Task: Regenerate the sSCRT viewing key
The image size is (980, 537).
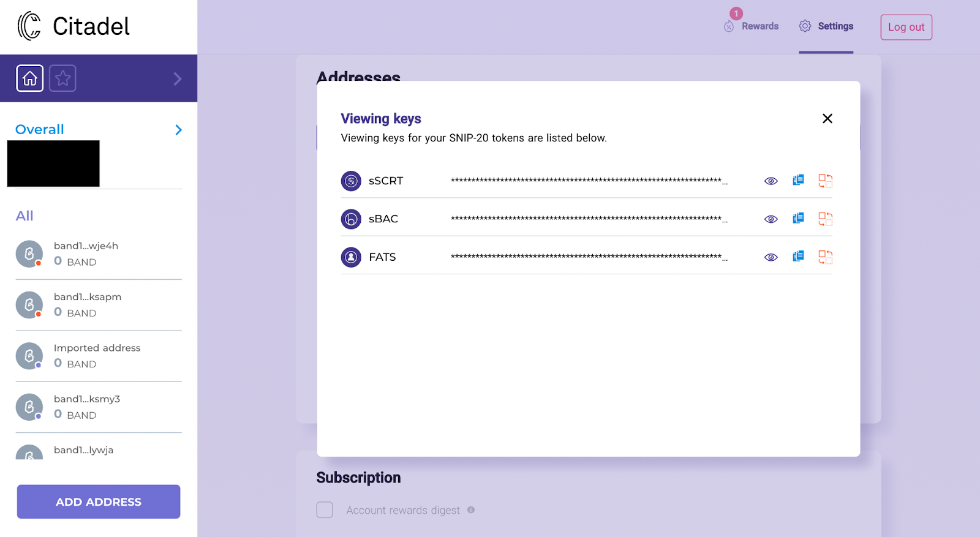Action: click(826, 181)
